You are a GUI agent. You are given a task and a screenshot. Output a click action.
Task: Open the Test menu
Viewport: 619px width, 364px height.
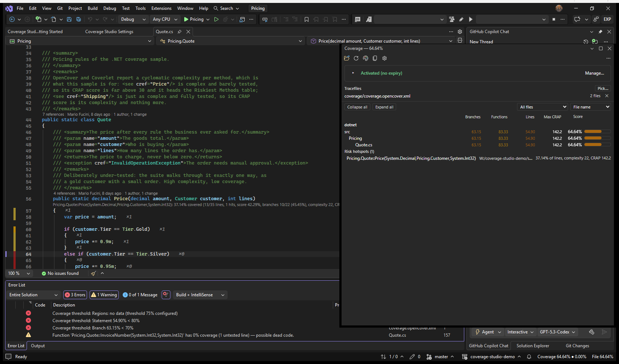[x=126, y=8]
